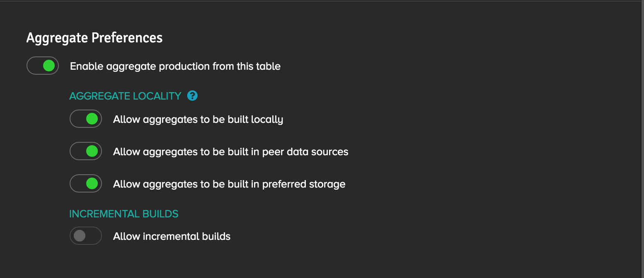Click the 'Allow incremental builds' label
This screenshot has width=644, height=278.
[x=172, y=237]
